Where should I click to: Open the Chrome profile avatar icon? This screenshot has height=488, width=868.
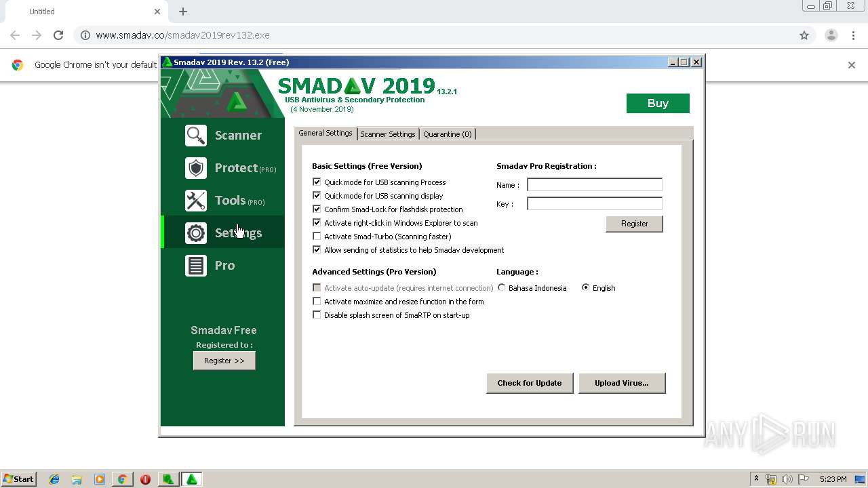(x=831, y=35)
